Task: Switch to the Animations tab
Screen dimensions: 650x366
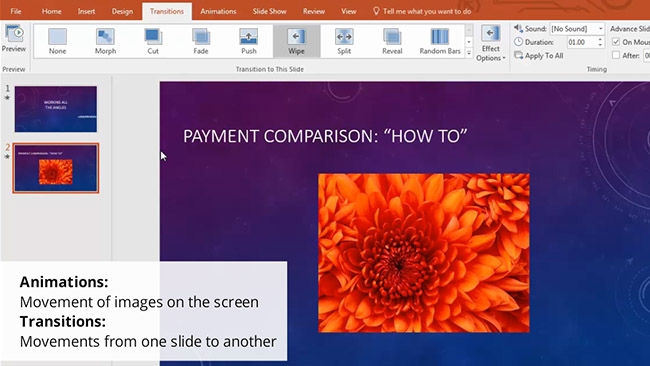Action: point(218,11)
